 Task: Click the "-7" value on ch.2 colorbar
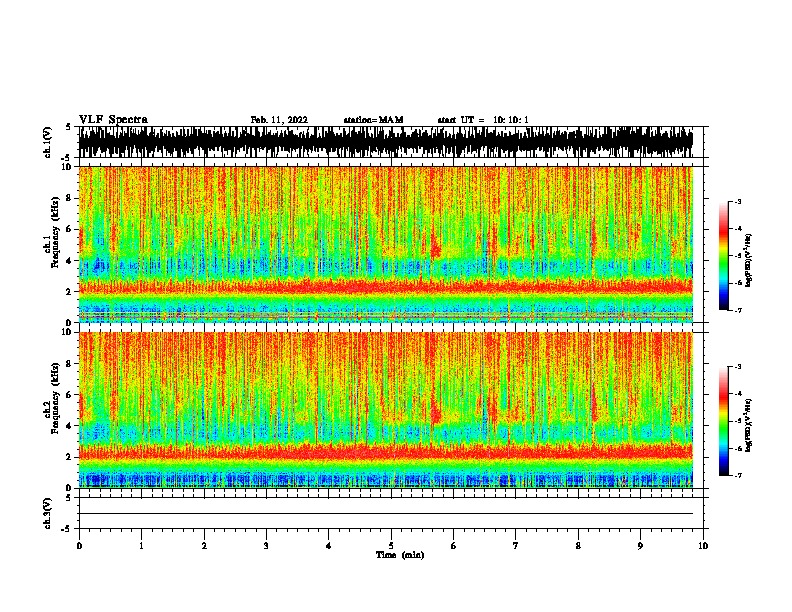pyautogui.click(x=738, y=475)
